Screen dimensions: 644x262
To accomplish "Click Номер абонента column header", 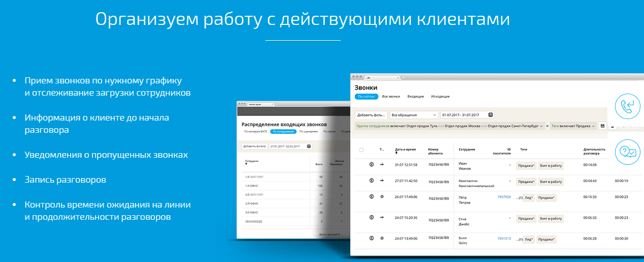I will tap(436, 151).
